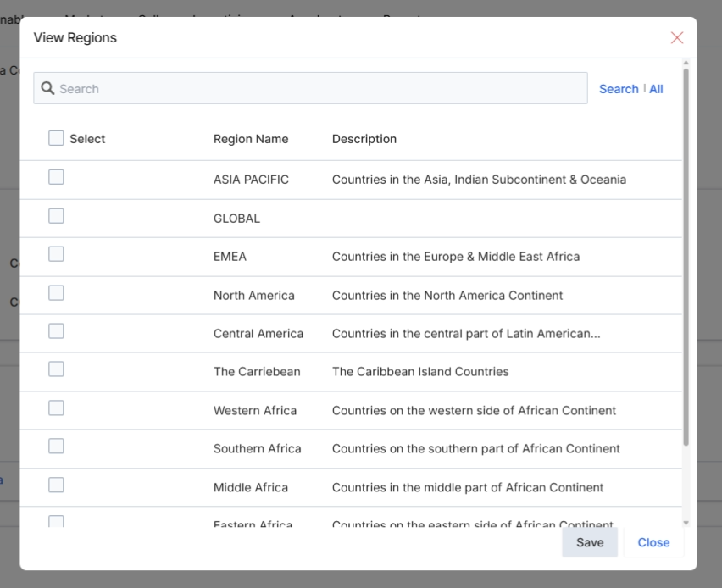Click 'Countries in the central part of Latin American...'

click(x=466, y=333)
